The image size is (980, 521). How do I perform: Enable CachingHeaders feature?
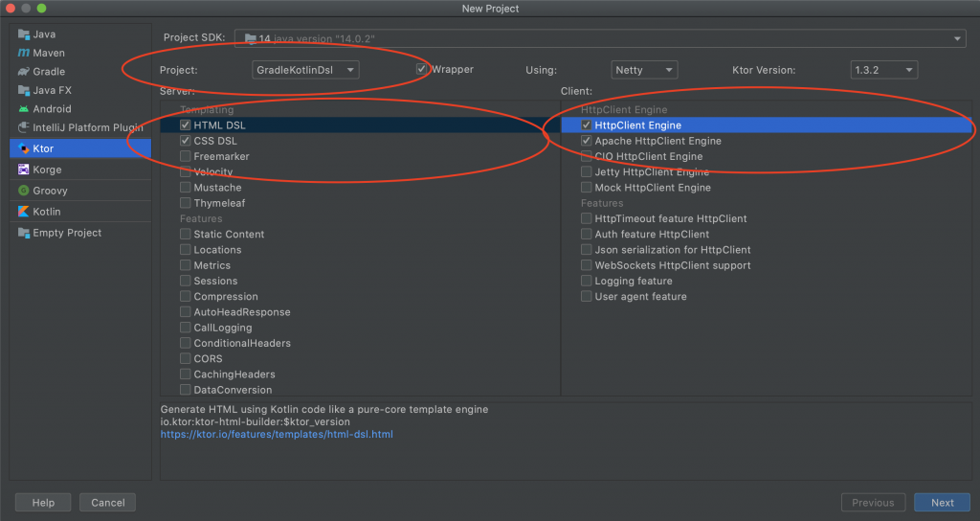(x=185, y=374)
